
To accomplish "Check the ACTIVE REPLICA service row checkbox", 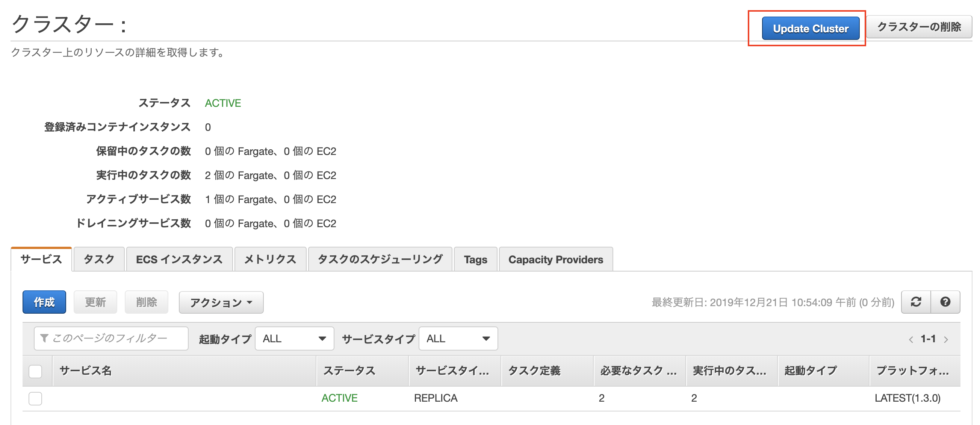I will coord(35,398).
